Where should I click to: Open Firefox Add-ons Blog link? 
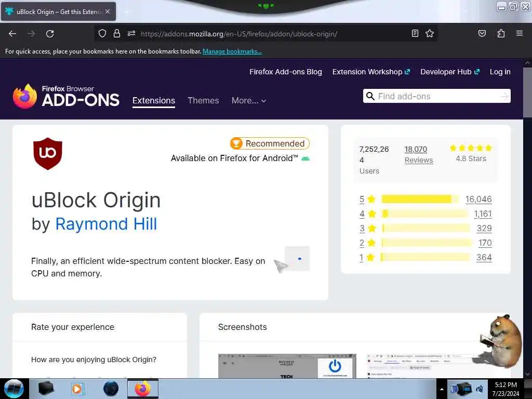coord(286,72)
